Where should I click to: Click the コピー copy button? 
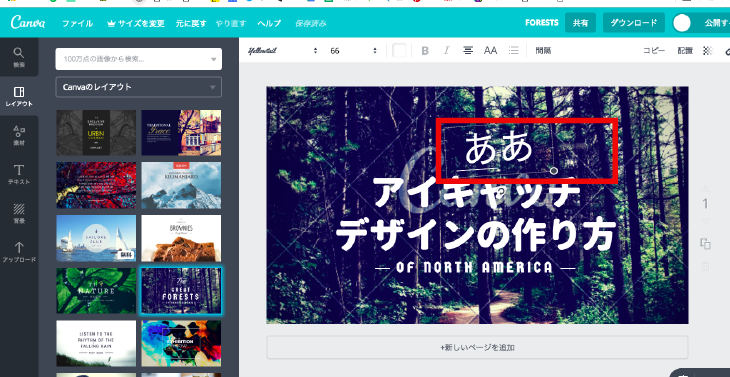coord(654,51)
